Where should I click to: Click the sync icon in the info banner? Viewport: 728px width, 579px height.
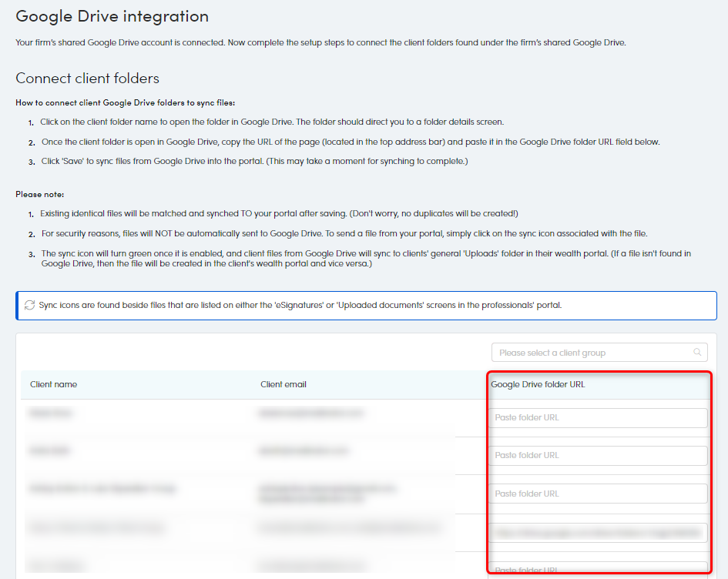click(29, 305)
